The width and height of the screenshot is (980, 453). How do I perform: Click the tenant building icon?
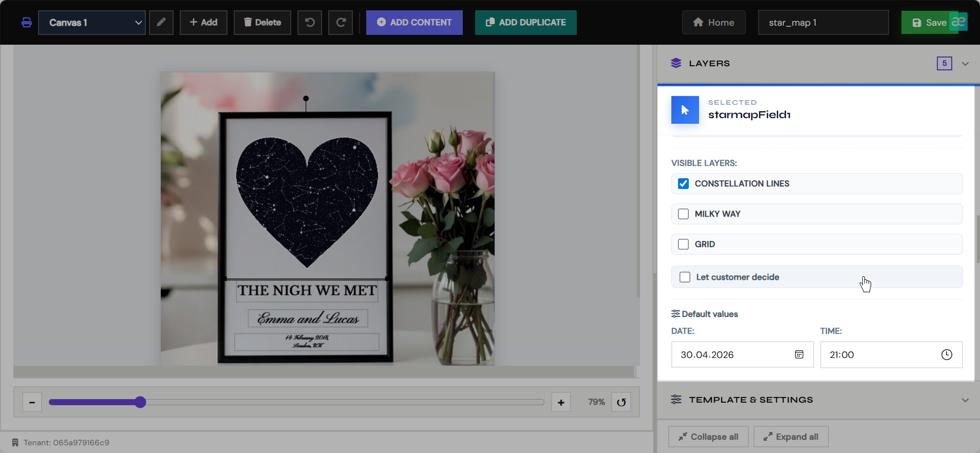(x=15, y=442)
